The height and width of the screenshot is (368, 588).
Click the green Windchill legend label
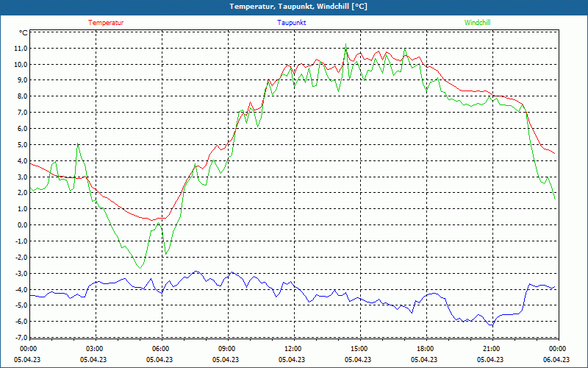(477, 23)
